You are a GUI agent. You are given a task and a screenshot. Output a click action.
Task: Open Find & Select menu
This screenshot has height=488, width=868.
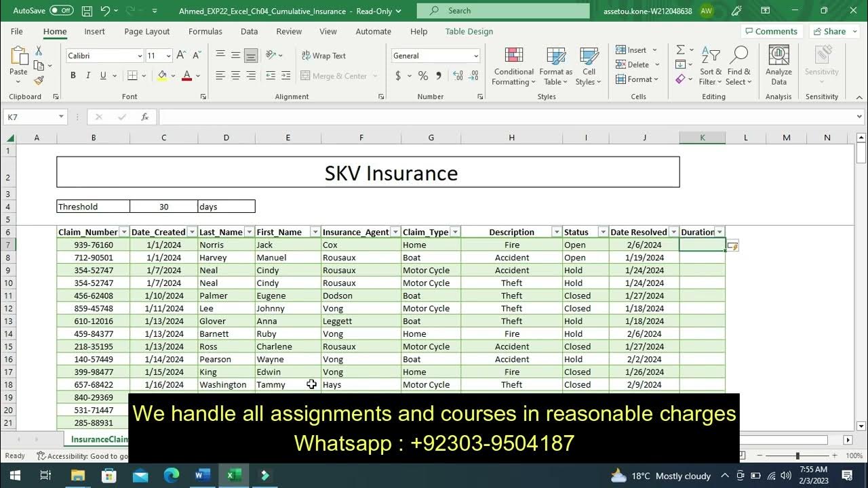point(738,66)
